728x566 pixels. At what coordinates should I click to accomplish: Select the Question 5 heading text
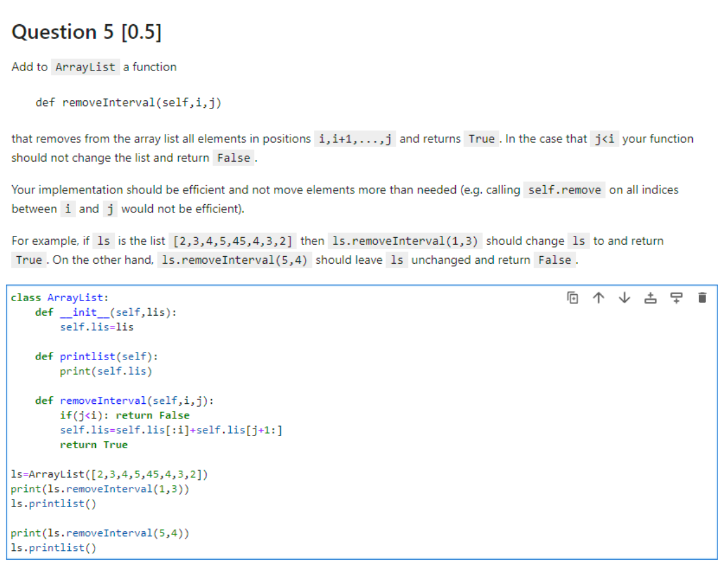click(87, 32)
